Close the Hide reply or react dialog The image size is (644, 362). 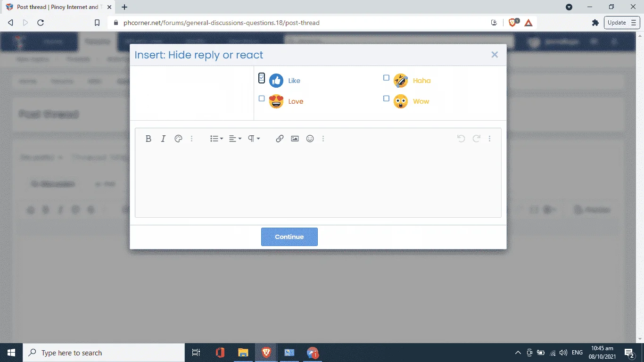click(x=495, y=55)
